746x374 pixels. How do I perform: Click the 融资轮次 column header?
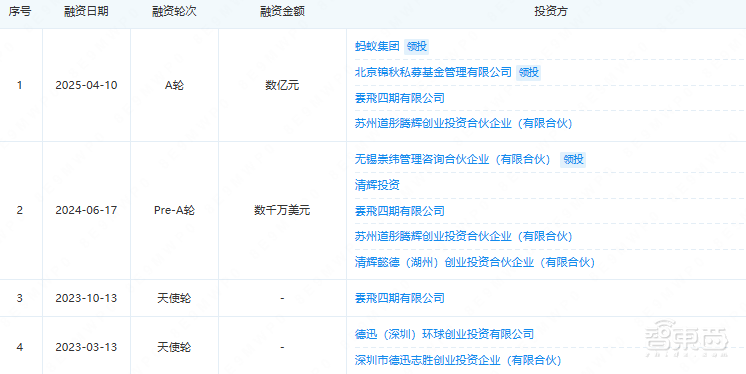[x=174, y=11]
